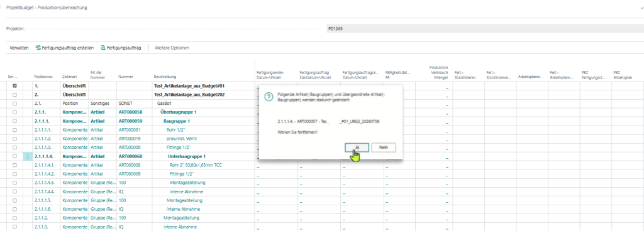
Task: Tick checkbox for Baugruppe 1 row
Action: pos(15,121)
